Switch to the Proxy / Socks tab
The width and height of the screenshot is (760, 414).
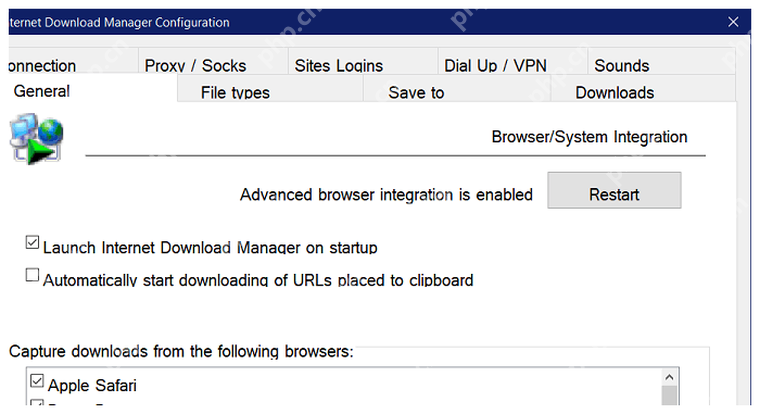click(x=213, y=61)
